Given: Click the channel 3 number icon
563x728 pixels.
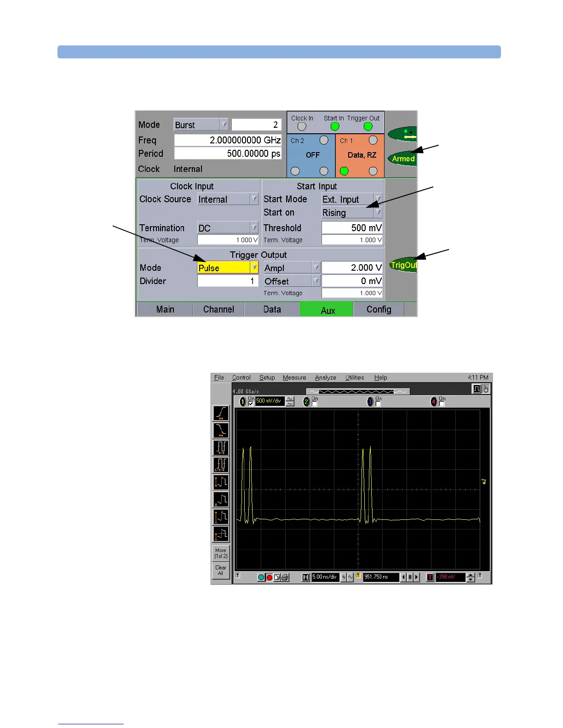Looking at the screenshot, I should coord(370,402).
